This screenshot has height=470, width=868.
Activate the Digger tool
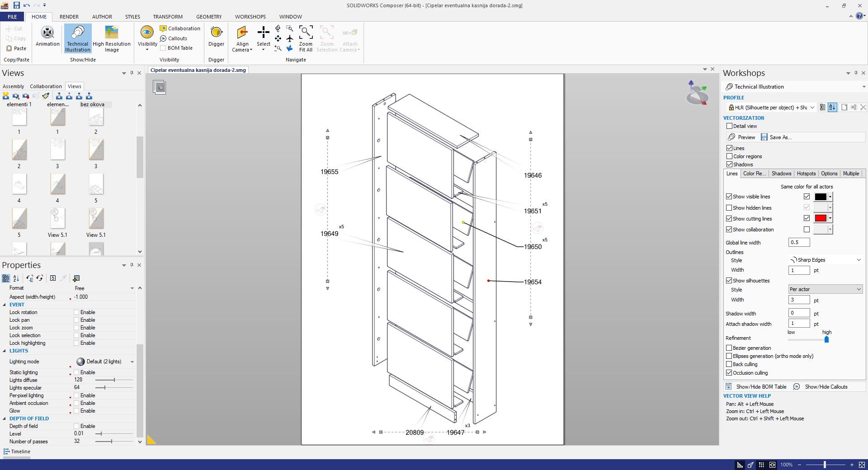pos(216,38)
